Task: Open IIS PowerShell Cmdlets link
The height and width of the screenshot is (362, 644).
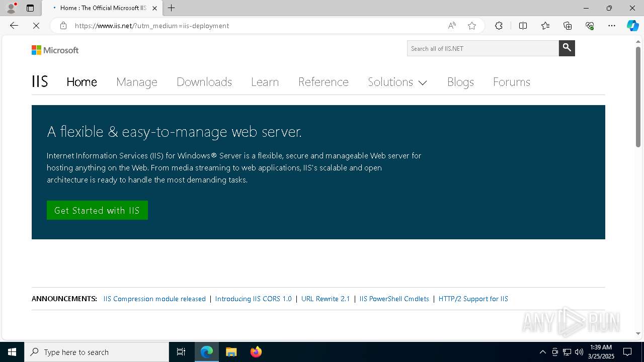Action: (394, 299)
